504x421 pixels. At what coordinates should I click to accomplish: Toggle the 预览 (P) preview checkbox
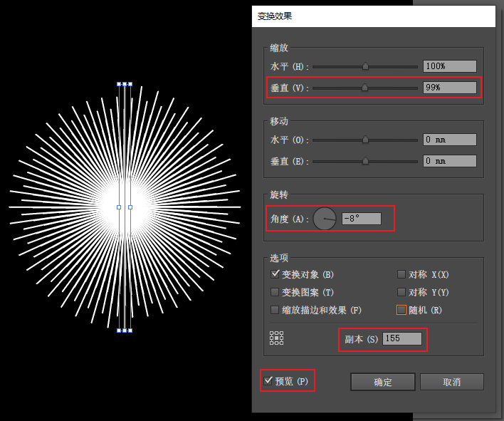pos(268,381)
